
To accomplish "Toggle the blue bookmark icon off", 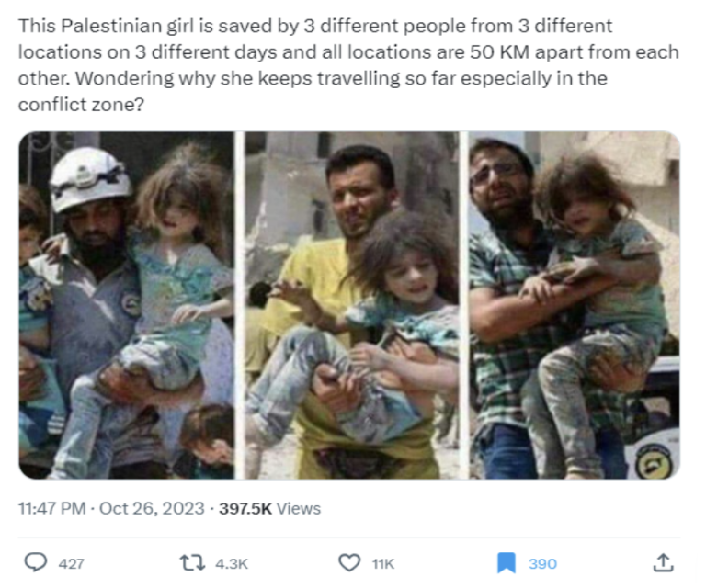I will point(507,563).
